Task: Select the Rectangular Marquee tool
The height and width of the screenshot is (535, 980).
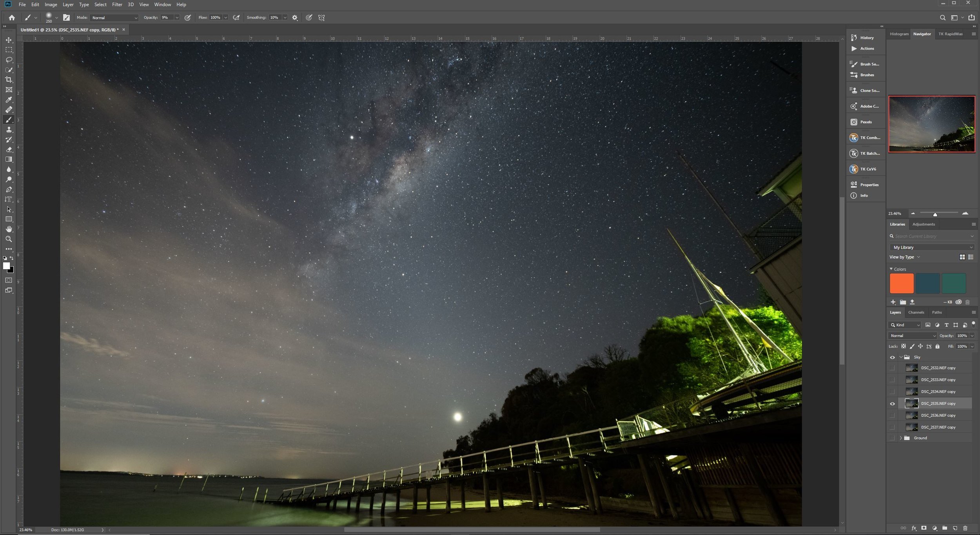Action: (x=9, y=50)
